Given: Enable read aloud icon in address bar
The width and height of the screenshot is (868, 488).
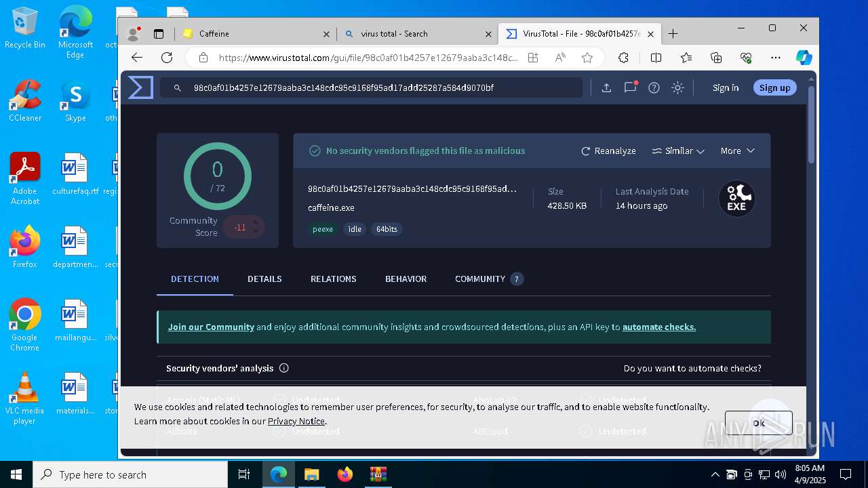Looking at the screenshot, I should (560, 58).
